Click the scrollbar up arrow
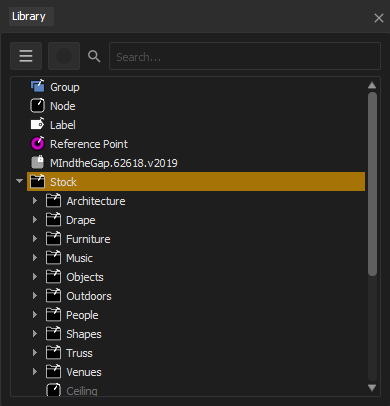 pyautogui.click(x=372, y=85)
